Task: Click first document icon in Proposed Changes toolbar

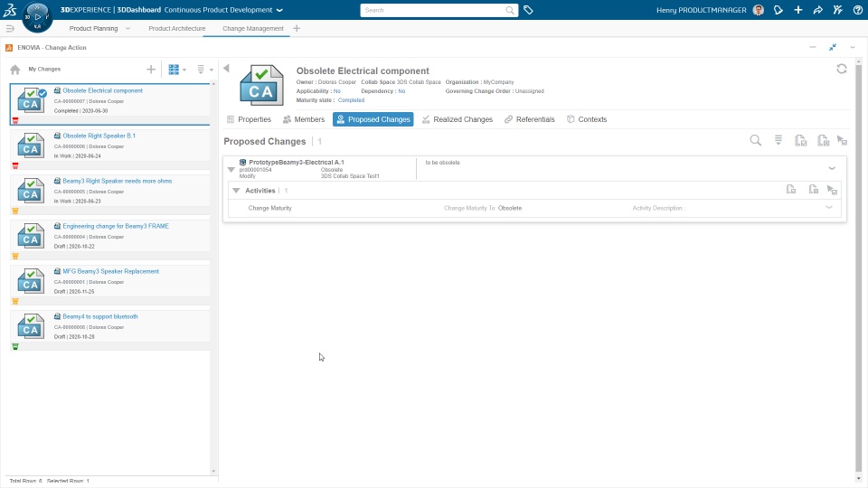Action: (800, 141)
